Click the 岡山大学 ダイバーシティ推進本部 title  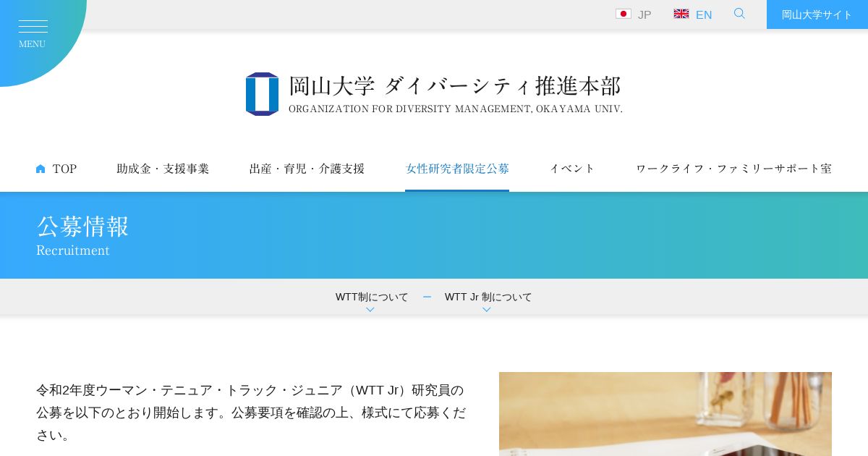pyautogui.click(x=455, y=86)
